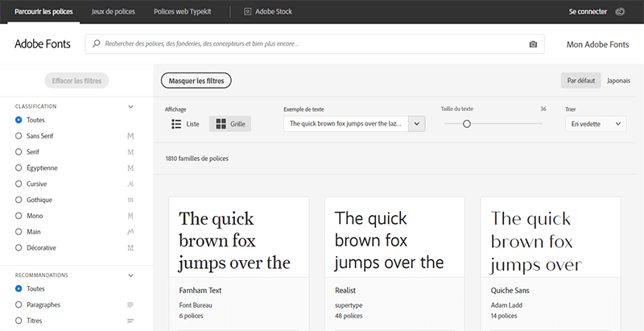Image resolution: width=644 pixels, height=331 pixels.
Task: Click the Main handwriting glyph icon
Action: [x=130, y=232]
